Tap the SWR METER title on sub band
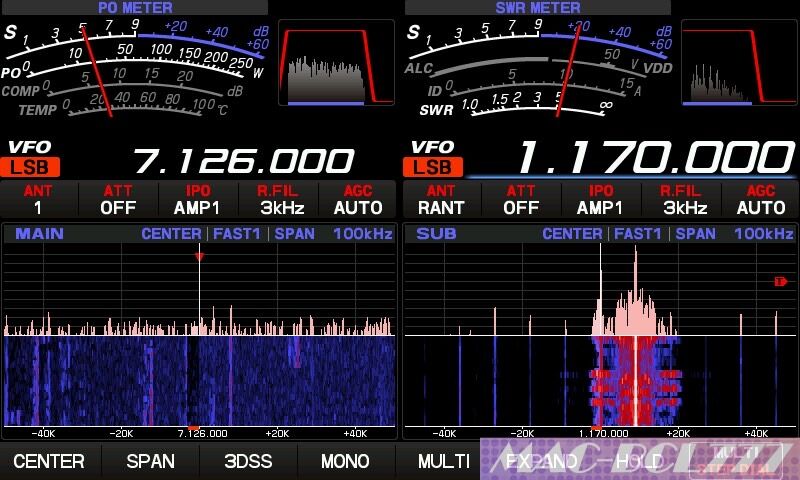The height and width of the screenshot is (480, 800). click(538, 7)
